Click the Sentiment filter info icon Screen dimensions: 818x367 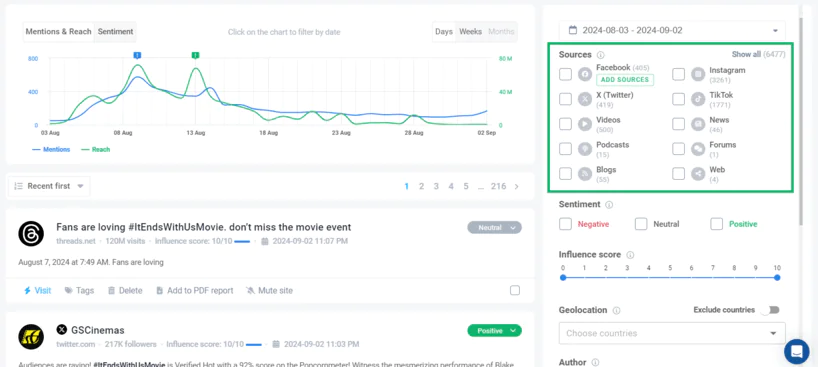(609, 205)
